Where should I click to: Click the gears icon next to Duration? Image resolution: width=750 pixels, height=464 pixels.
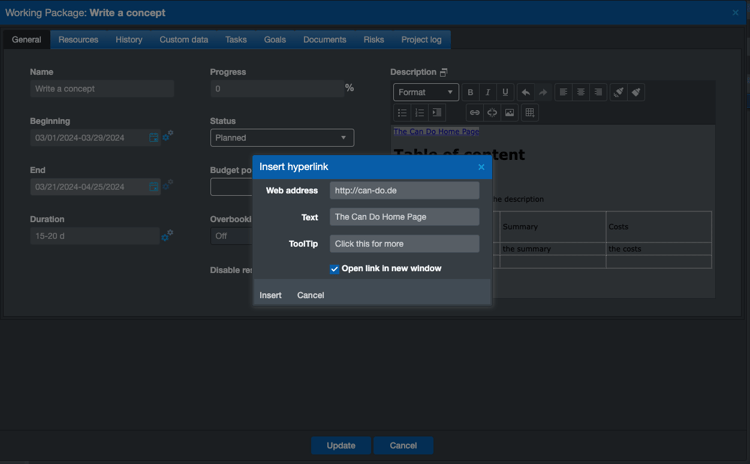167,235
